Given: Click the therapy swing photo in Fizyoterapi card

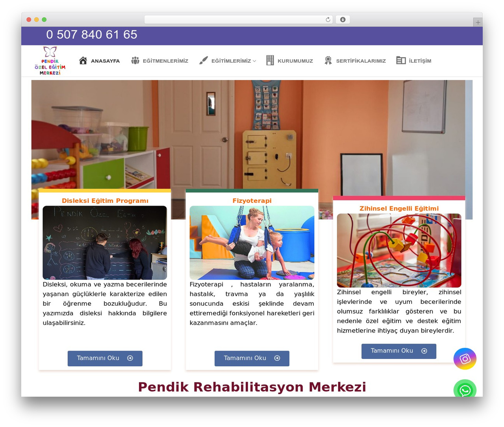Looking at the screenshot, I should point(252,243).
